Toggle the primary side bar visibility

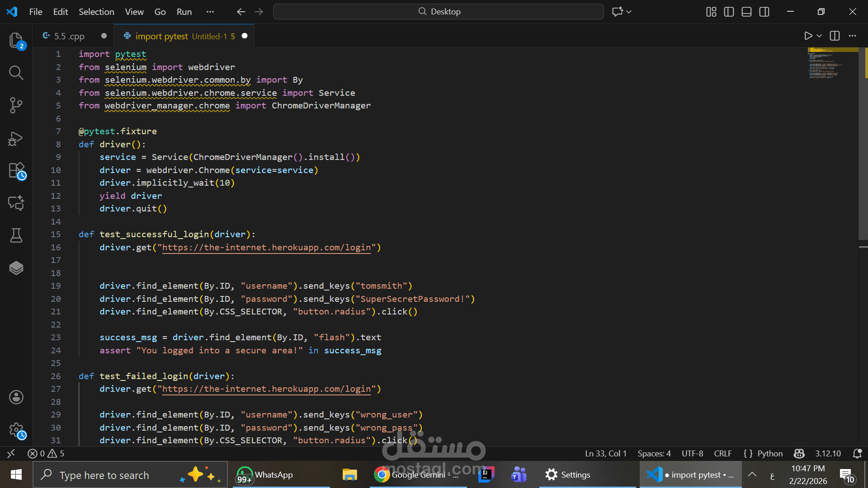(x=729, y=12)
